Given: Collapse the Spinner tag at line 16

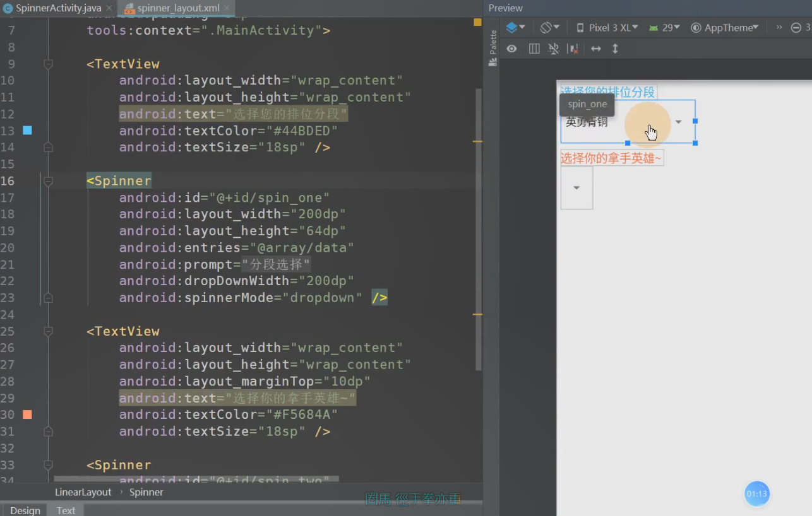Looking at the screenshot, I should (48, 181).
